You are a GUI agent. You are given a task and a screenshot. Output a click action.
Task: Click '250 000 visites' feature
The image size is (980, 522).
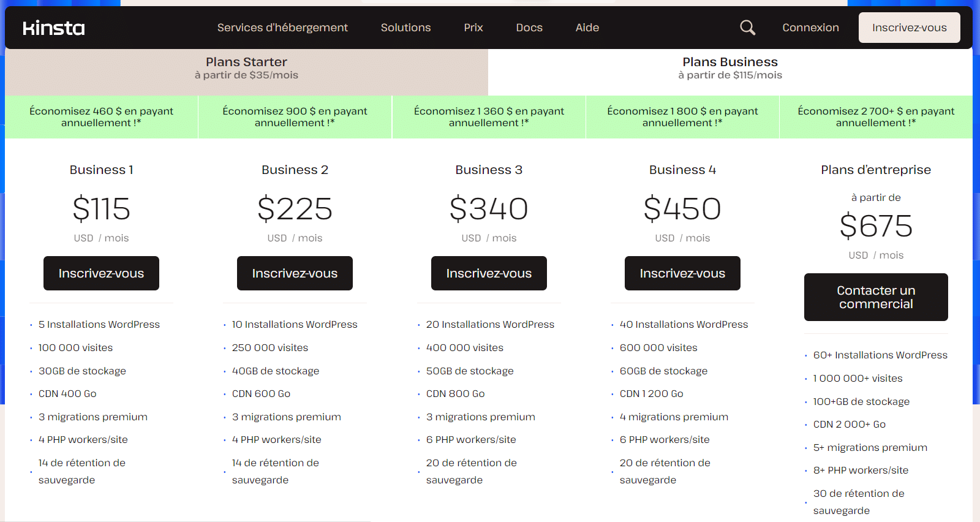[270, 347]
